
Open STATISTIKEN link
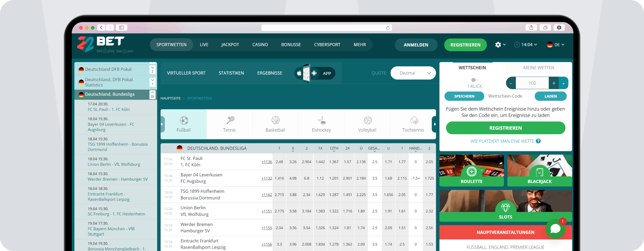click(231, 73)
